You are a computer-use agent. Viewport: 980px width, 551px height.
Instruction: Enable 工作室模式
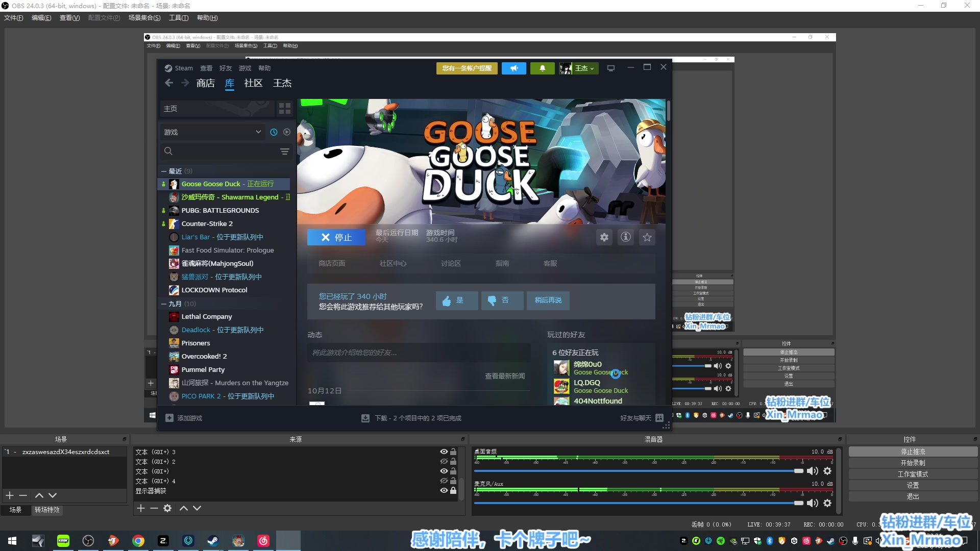pos(913,474)
